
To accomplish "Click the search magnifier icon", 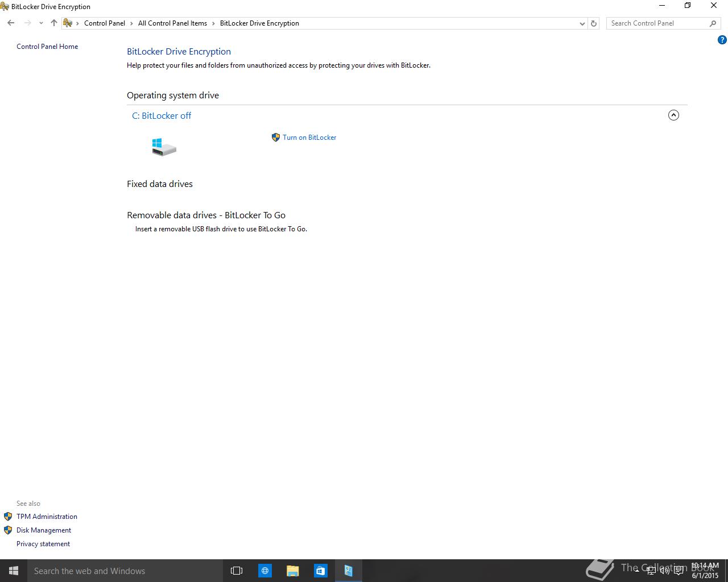I will coord(713,23).
